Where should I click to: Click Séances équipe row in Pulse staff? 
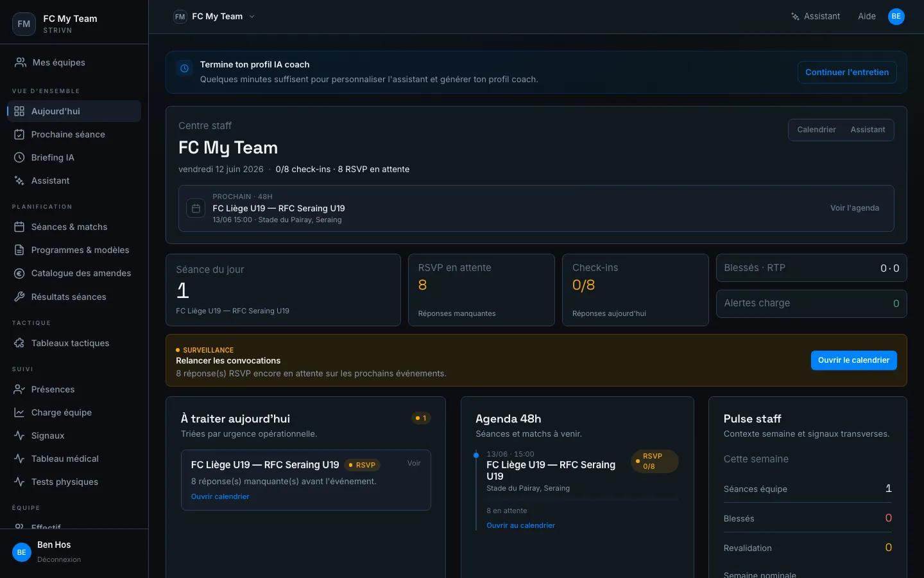807,489
